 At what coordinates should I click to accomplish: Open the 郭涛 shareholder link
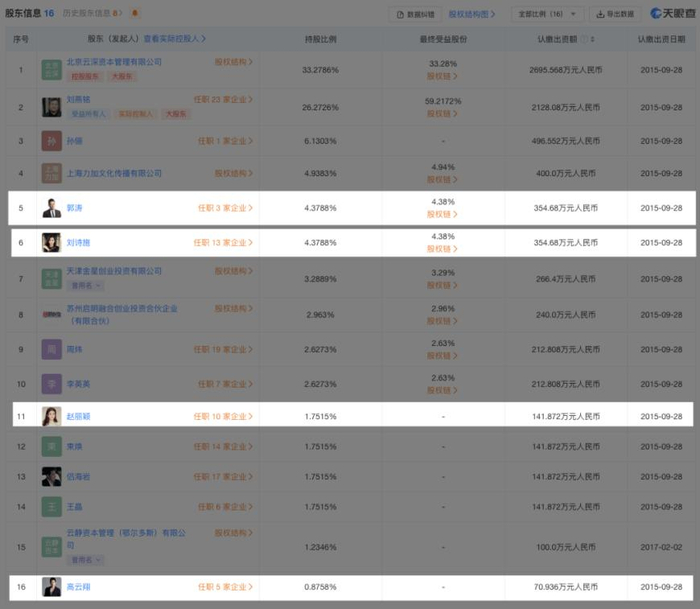point(74,208)
